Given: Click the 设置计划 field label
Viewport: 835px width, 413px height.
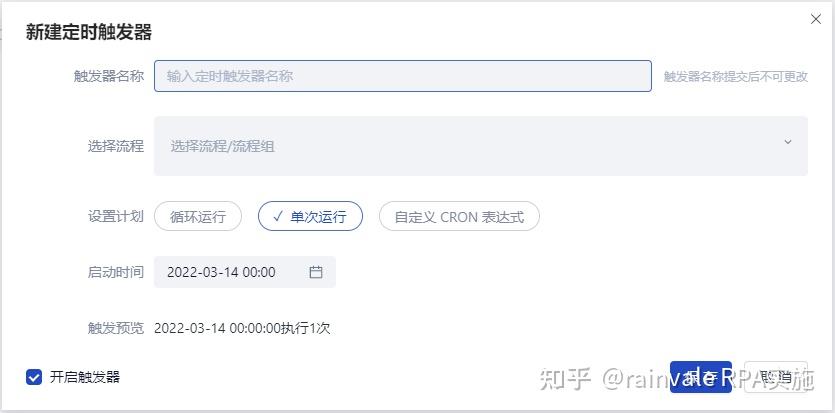Looking at the screenshot, I should pyautogui.click(x=116, y=217).
